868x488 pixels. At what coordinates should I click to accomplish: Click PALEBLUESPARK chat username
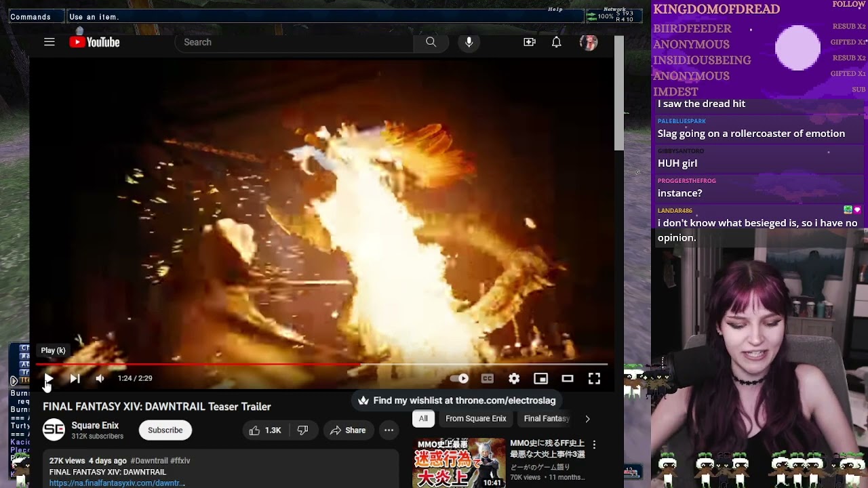tap(682, 121)
